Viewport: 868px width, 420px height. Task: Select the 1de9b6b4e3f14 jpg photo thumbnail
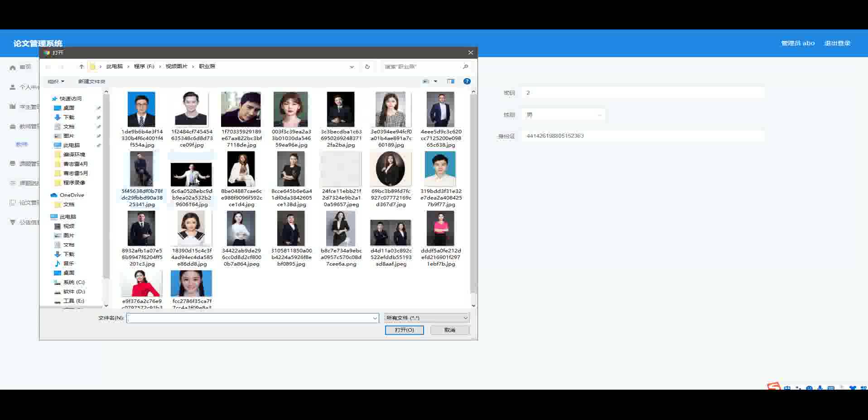(x=141, y=109)
